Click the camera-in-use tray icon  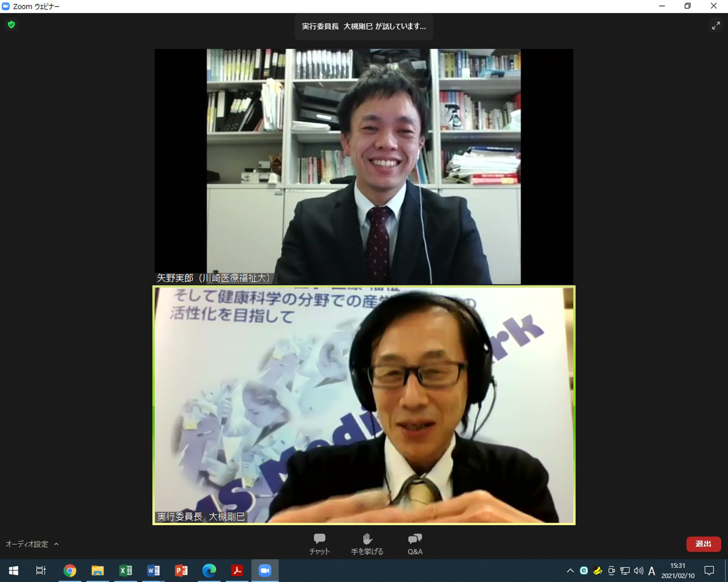[x=611, y=571]
